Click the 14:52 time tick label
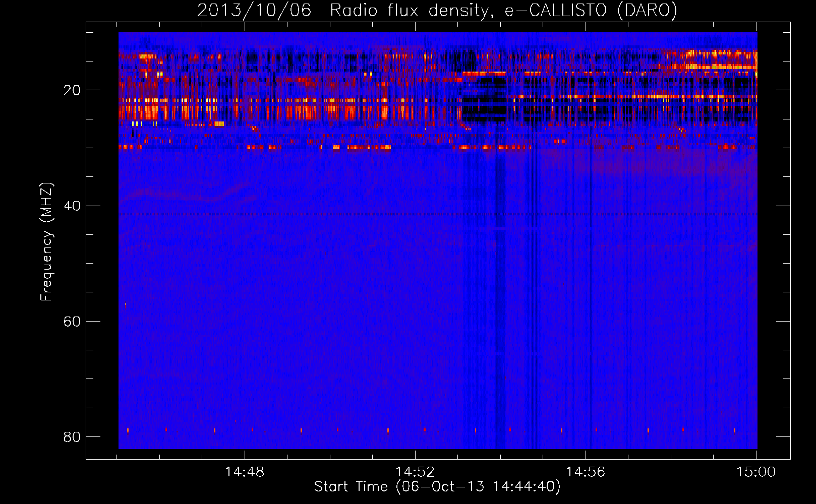816x504 pixels. pyautogui.click(x=415, y=472)
